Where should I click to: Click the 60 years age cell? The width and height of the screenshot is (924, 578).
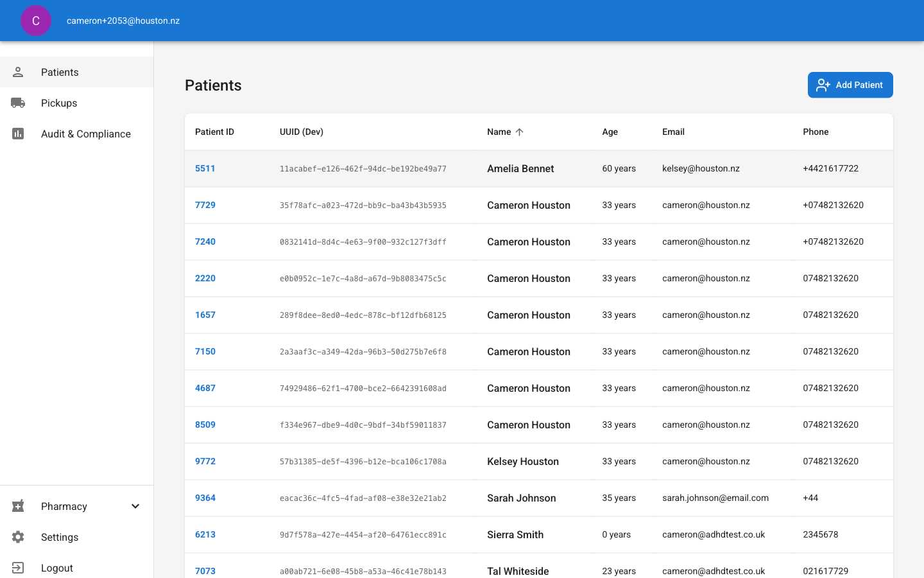(x=619, y=168)
